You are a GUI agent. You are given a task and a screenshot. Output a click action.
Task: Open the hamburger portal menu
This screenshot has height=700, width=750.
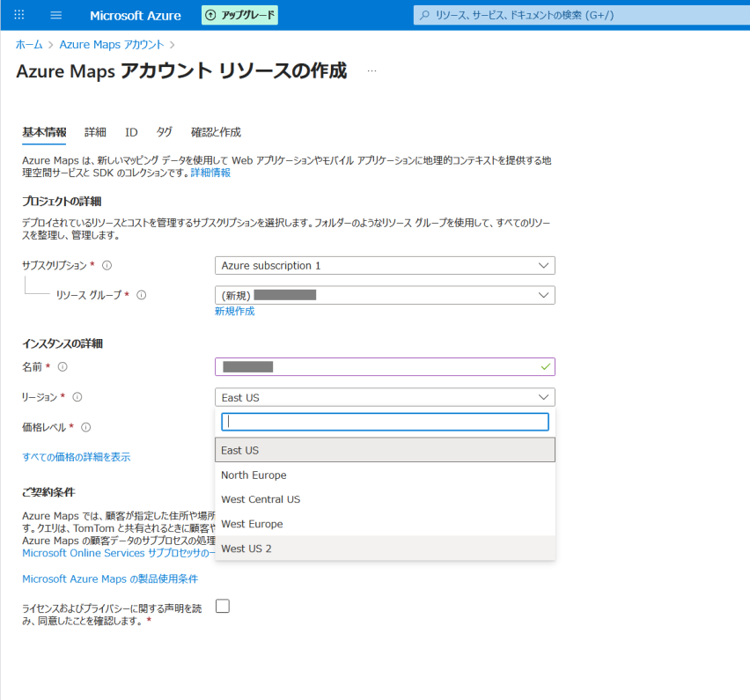(56, 15)
